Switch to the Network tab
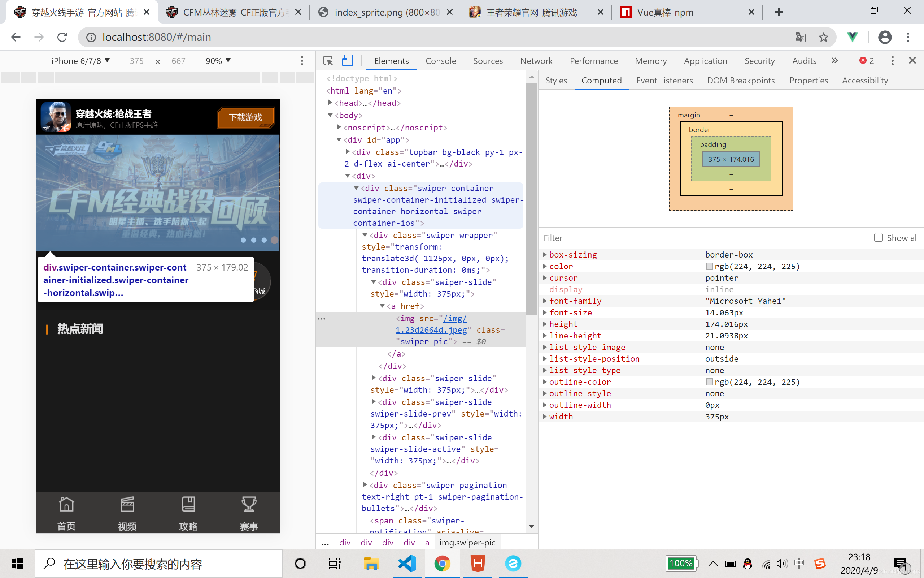Viewport: 924px width, 578px height. [x=536, y=61]
